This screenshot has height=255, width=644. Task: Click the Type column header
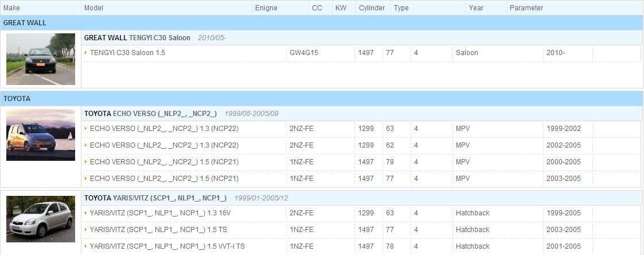click(401, 8)
